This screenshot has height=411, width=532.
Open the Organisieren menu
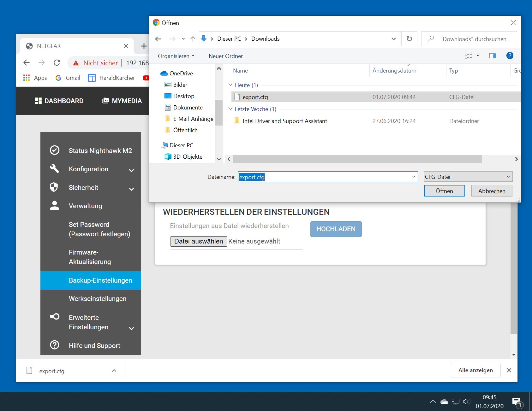(176, 56)
